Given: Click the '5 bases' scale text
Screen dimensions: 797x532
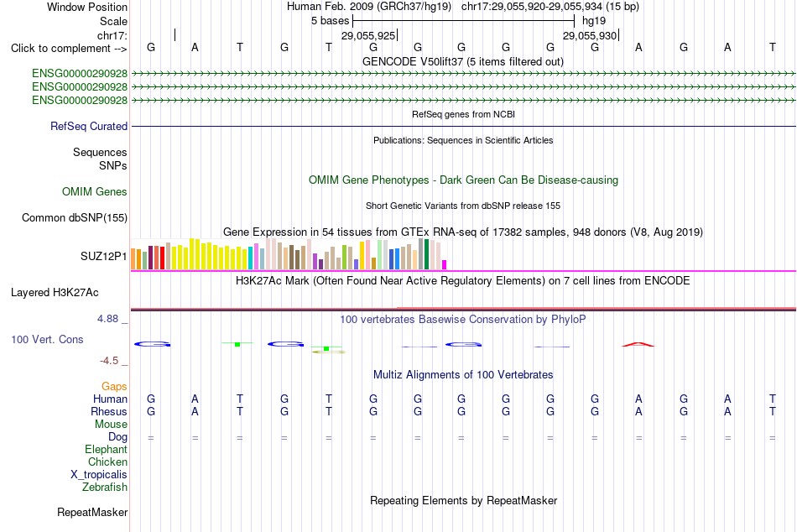Looking at the screenshot, I should tap(330, 21).
